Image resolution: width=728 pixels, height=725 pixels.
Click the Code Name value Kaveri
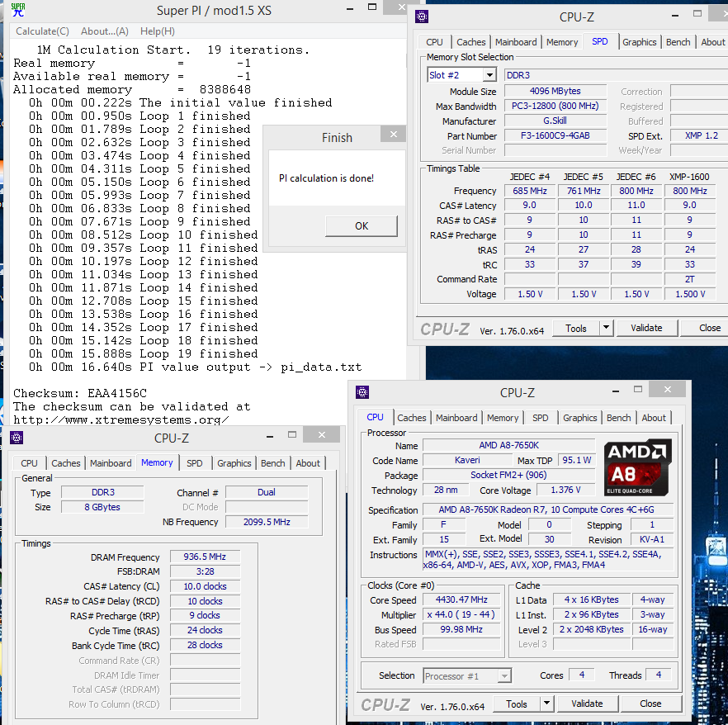click(467, 460)
